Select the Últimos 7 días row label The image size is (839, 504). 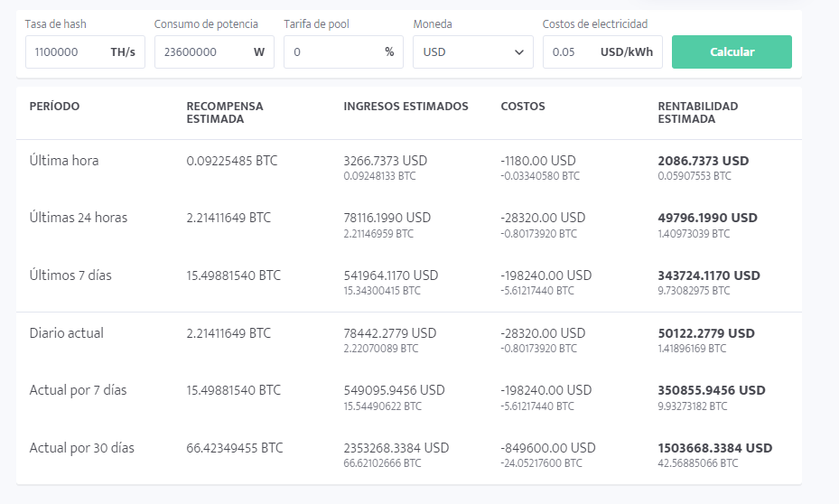70,275
